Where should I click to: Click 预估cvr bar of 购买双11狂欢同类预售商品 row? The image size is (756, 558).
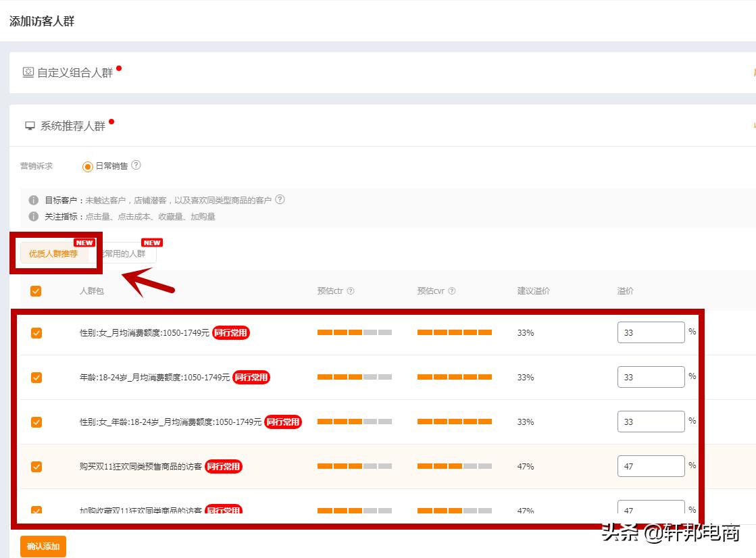coord(455,466)
